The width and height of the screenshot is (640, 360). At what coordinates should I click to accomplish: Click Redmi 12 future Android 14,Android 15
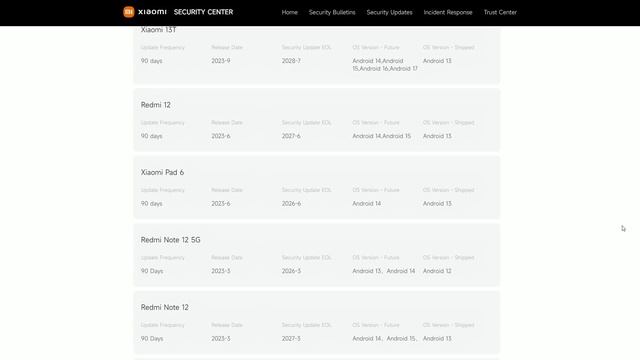pos(382,136)
